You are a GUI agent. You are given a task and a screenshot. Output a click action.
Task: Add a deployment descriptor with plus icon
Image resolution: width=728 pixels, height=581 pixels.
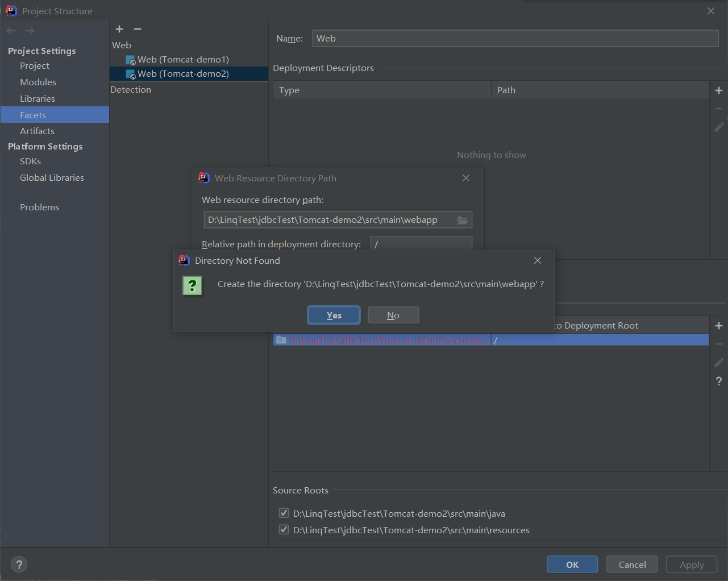click(x=719, y=90)
